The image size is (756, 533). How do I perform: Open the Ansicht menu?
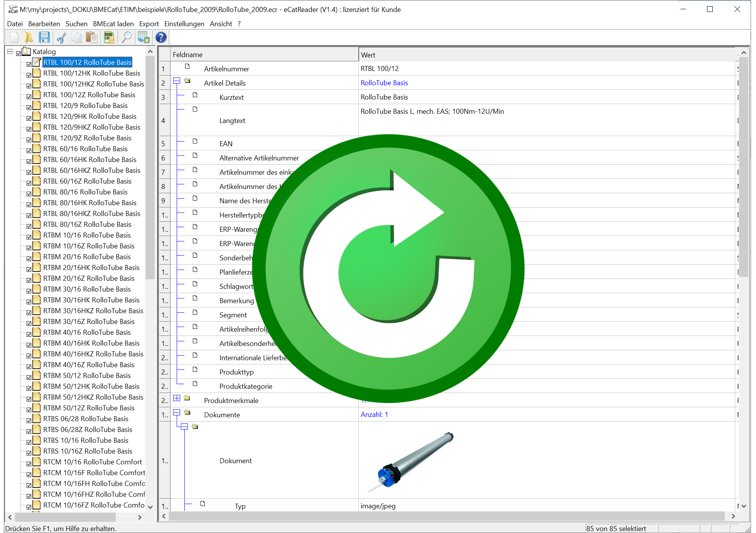pyautogui.click(x=221, y=24)
